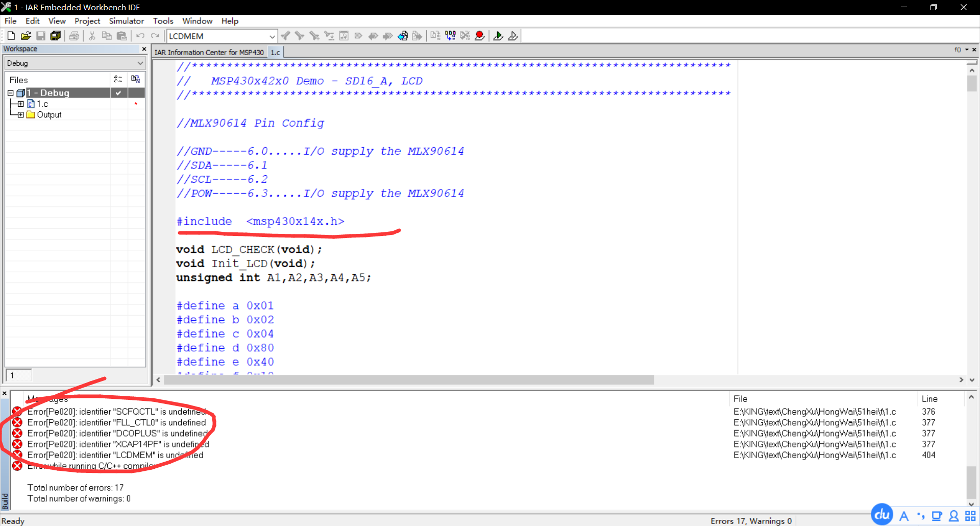Expand the Output folder node
The height and width of the screenshot is (526, 980).
pyautogui.click(x=20, y=115)
